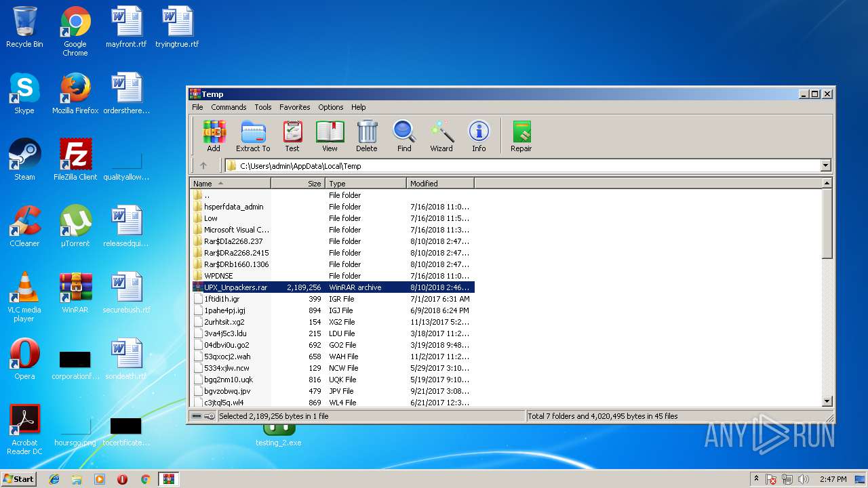Image resolution: width=868 pixels, height=488 pixels.
Task: Select the Low folder row
Action: 332,218
